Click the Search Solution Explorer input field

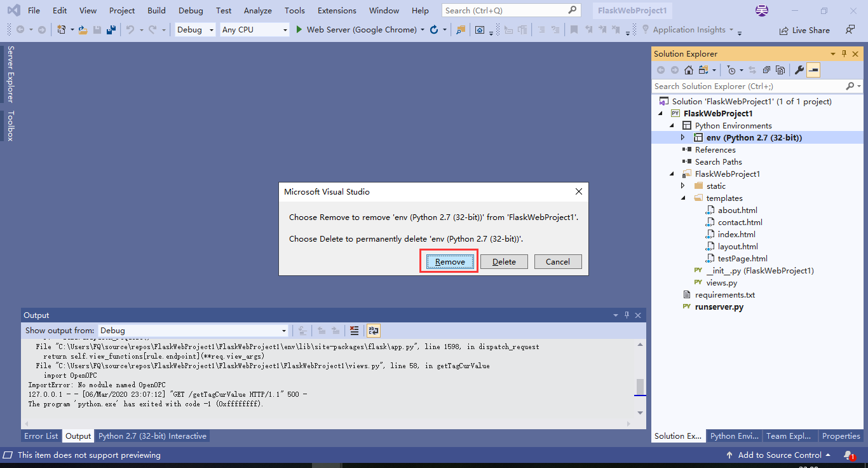[x=749, y=86]
